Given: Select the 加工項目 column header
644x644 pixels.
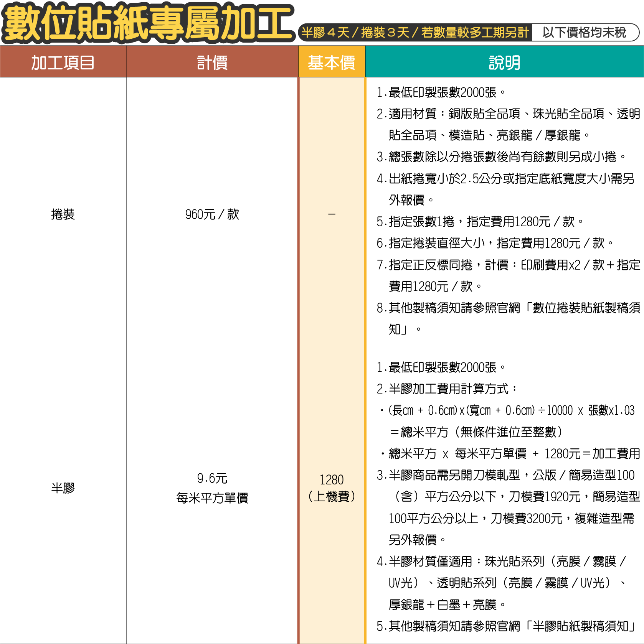Looking at the screenshot, I should coord(63,62).
